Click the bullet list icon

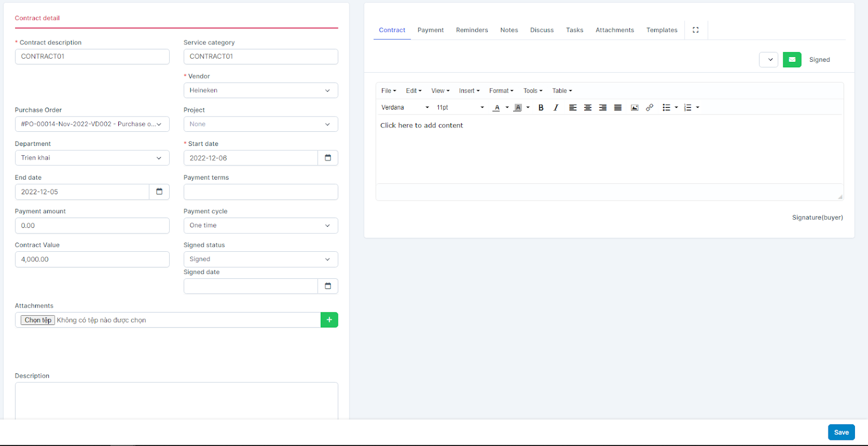[x=666, y=107]
